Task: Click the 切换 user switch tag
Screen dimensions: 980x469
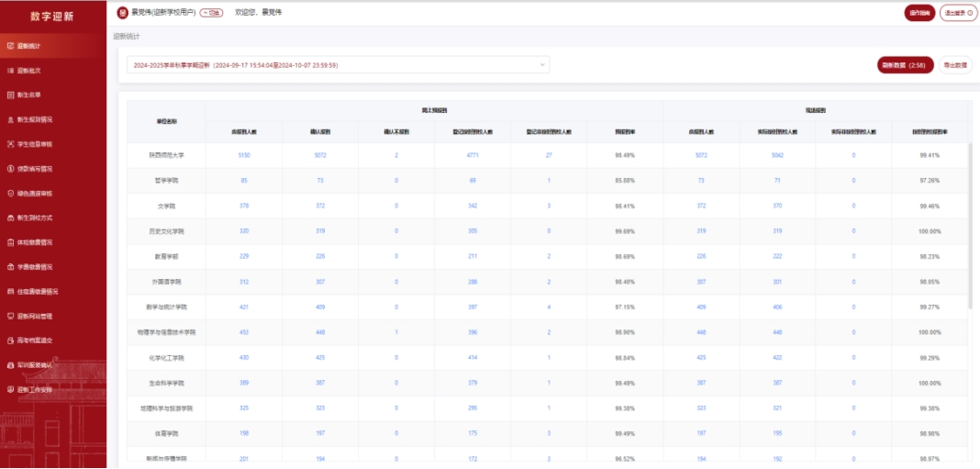Action: tap(211, 13)
